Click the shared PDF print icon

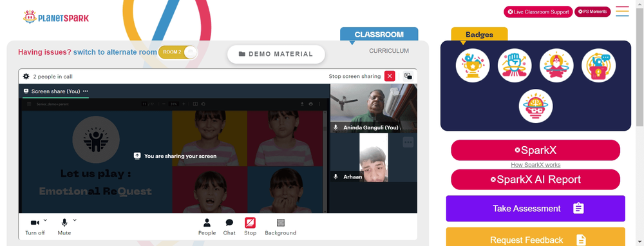click(x=310, y=104)
